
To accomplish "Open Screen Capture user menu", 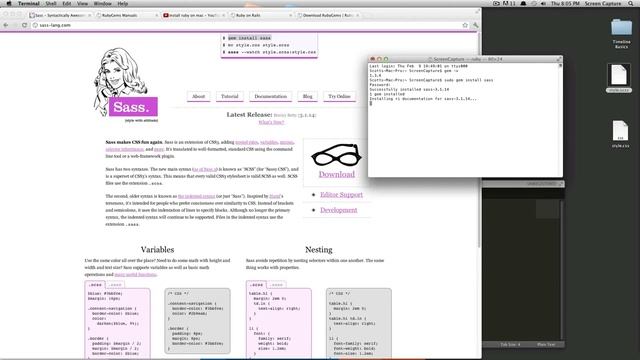I will point(603,4).
